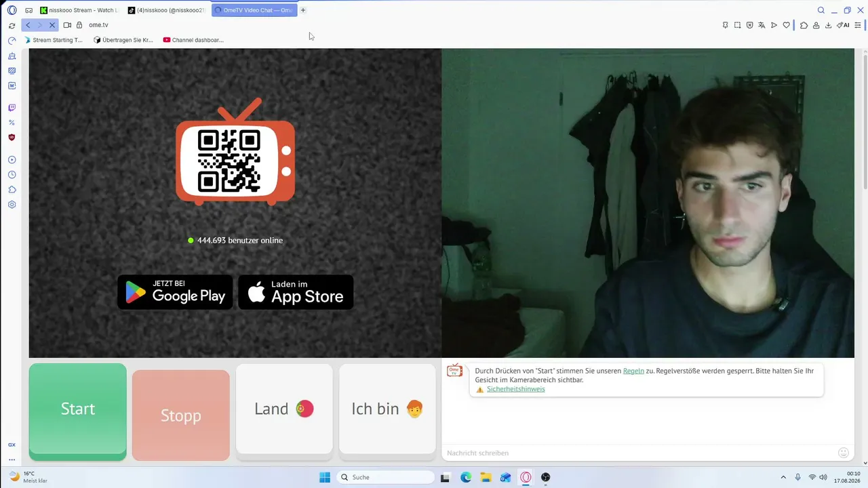Open extensions puzzle icon in toolbar
Viewport: 868px width, 488px height.
point(804,25)
